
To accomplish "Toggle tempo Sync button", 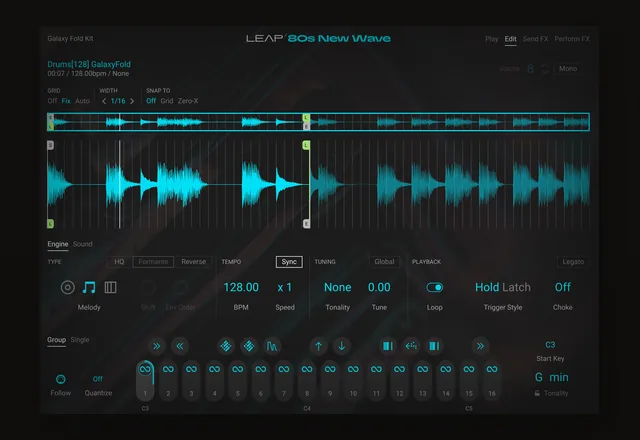I will pos(289,262).
